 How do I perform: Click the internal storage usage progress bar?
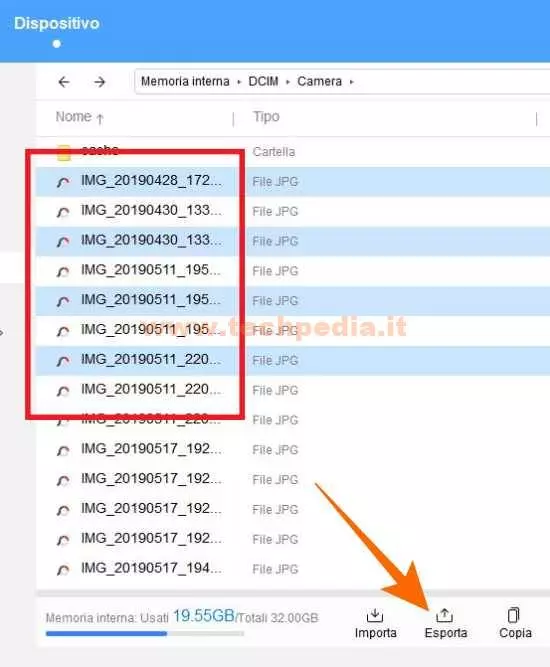pyautogui.click(x=145, y=634)
